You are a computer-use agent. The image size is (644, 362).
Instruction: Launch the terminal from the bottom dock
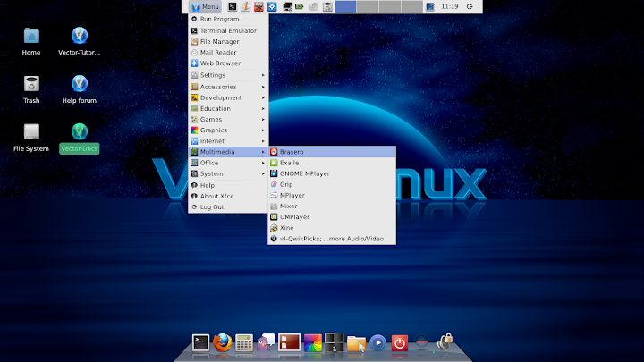201,342
